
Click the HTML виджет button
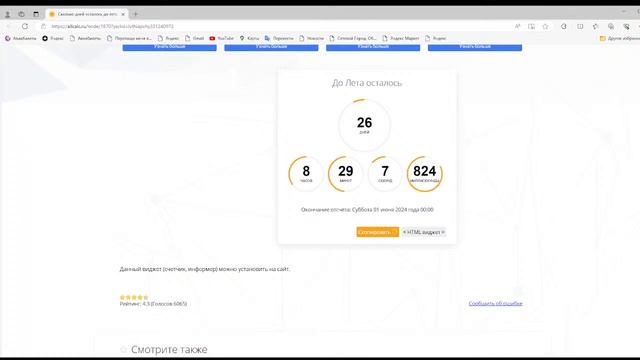coord(424,232)
